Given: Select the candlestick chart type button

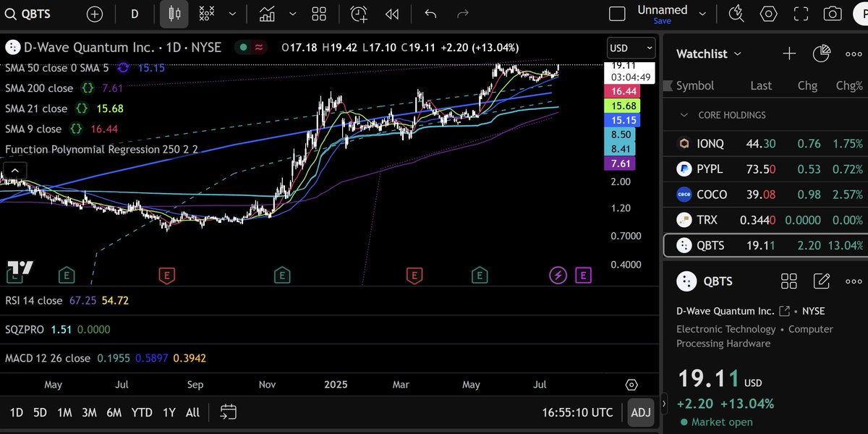Looking at the screenshot, I should 174,14.
